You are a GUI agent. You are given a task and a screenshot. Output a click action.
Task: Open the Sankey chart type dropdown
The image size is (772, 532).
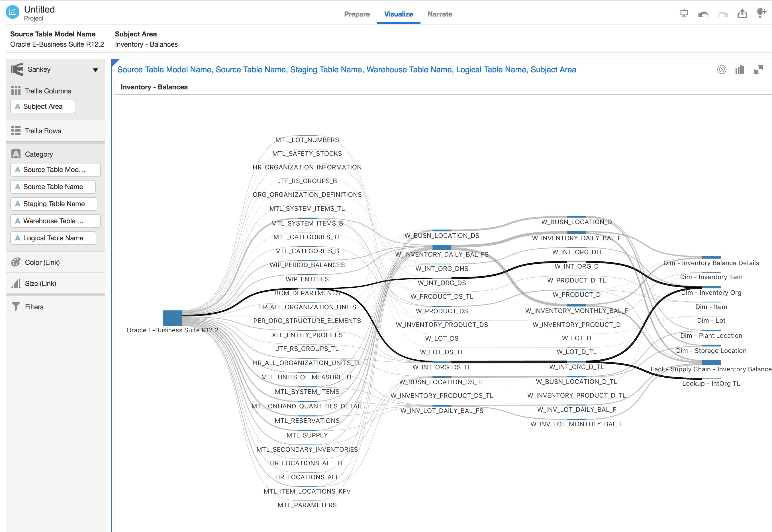[x=95, y=70]
